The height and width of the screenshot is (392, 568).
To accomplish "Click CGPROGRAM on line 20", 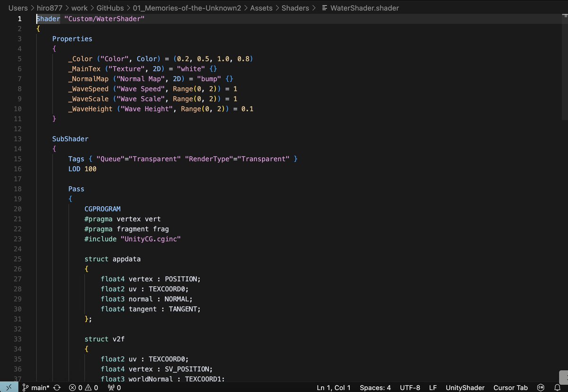I will coord(103,209).
